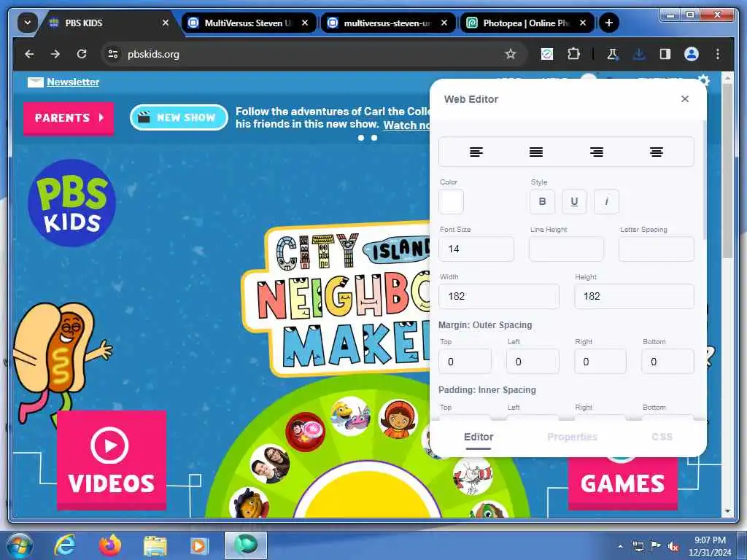The image size is (747, 560).
Task: Select the second carousel dot indicator
Action: click(x=374, y=138)
